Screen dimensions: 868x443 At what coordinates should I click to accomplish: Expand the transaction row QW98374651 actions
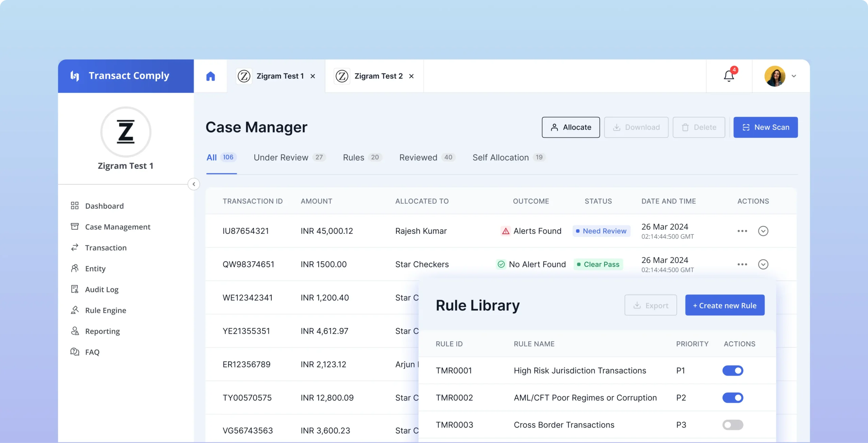click(763, 264)
